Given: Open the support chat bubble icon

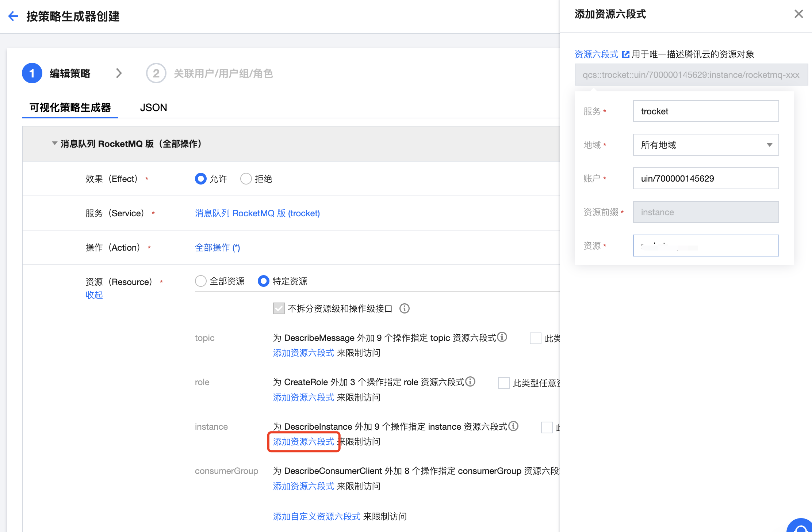Looking at the screenshot, I should click(801, 526).
